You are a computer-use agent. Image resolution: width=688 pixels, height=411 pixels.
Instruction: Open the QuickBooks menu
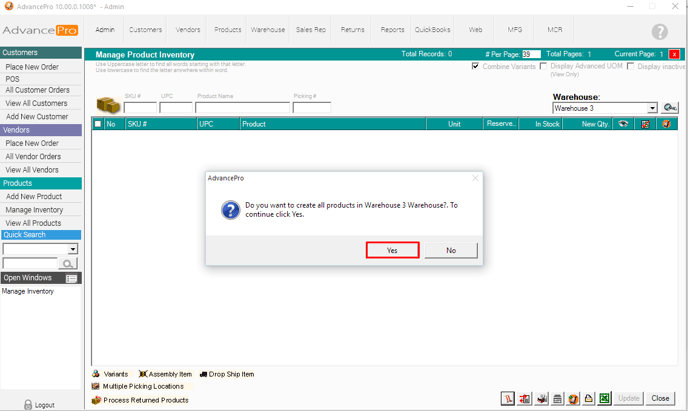pyautogui.click(x=432, y=30)
